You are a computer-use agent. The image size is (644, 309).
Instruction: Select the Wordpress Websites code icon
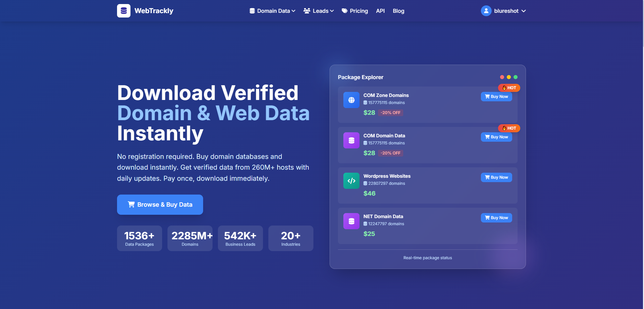coord(351,180)
